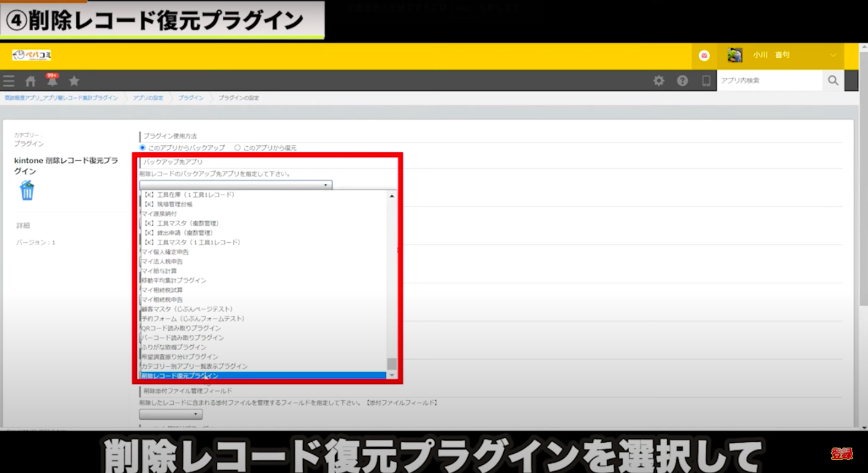
Task: Open the help question mark icon
Action: 682,81
